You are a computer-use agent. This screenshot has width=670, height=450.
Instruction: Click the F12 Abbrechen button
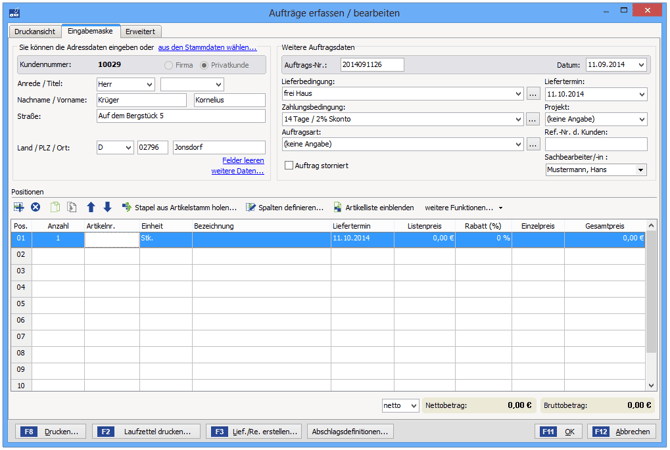[621, 432]
